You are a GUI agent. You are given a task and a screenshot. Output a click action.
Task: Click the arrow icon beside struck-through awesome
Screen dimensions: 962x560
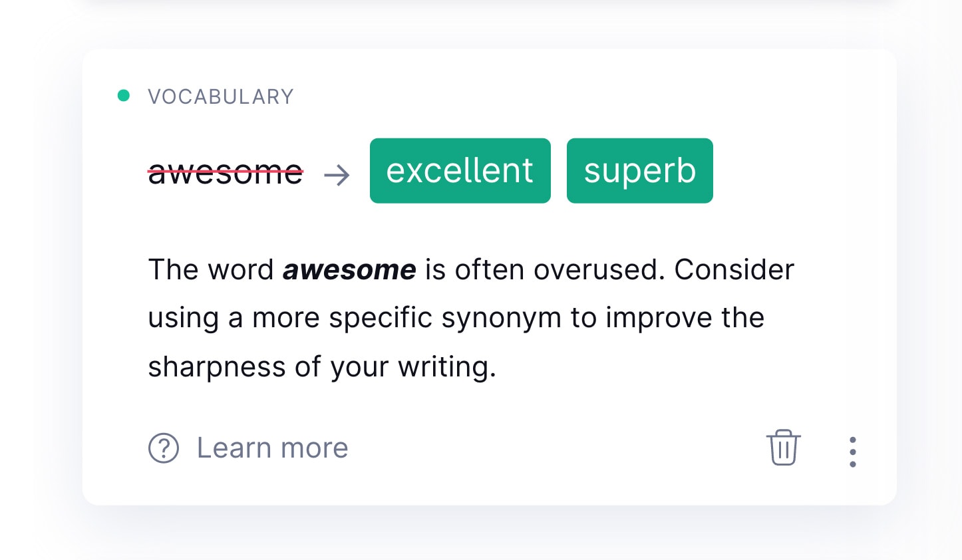tap(337, 175)
